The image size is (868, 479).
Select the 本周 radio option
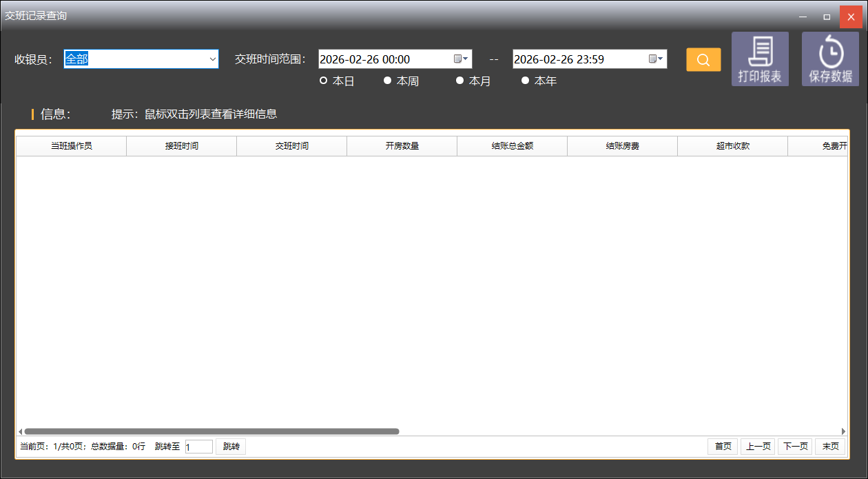click(388, 81)
